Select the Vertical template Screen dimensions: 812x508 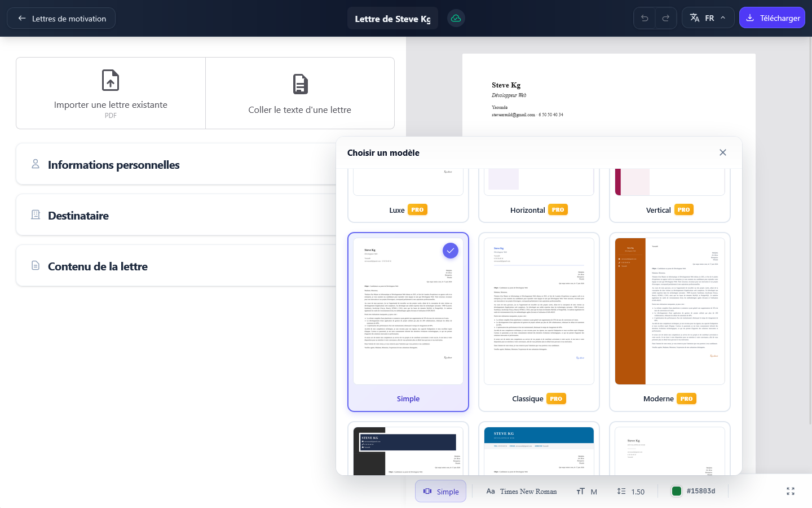coord(670,195)
